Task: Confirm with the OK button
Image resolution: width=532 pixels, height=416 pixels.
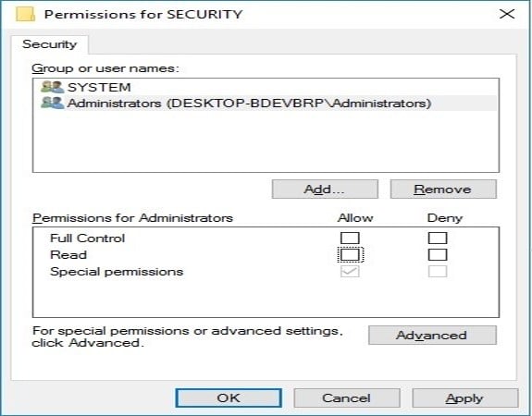Action: [229, 398]
